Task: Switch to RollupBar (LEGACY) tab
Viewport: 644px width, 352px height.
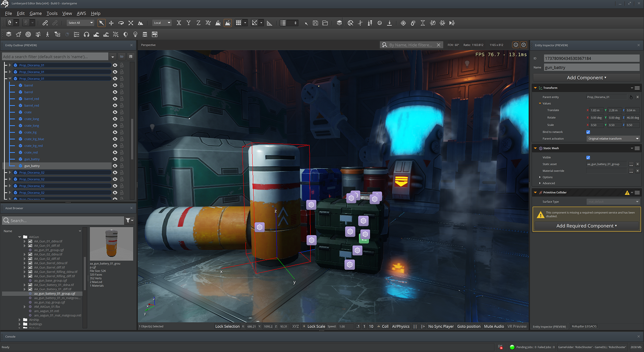Action: (584, 326)
